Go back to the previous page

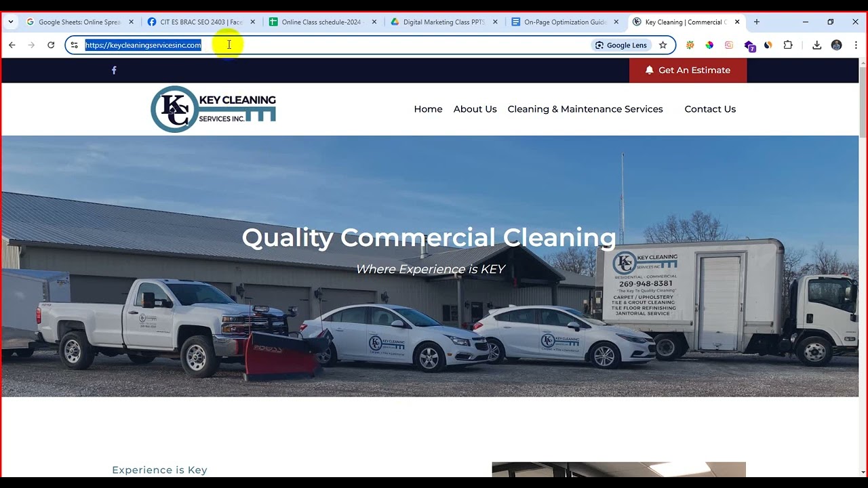[12, 45]
